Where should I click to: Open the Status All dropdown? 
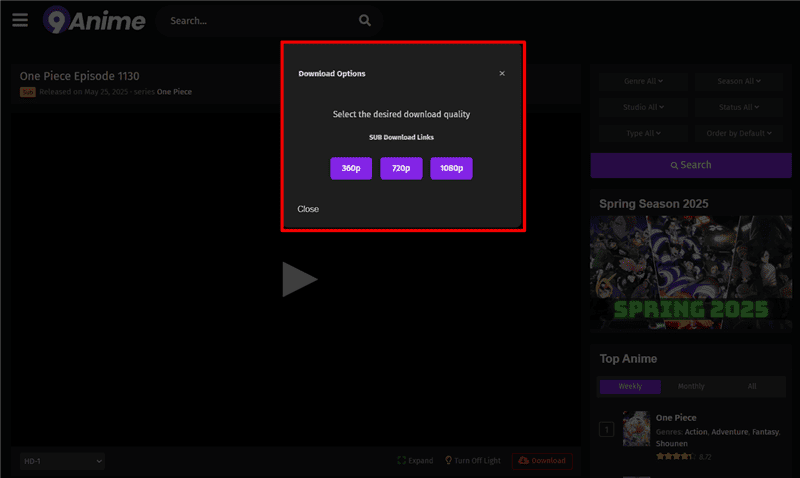pos(739,107)
